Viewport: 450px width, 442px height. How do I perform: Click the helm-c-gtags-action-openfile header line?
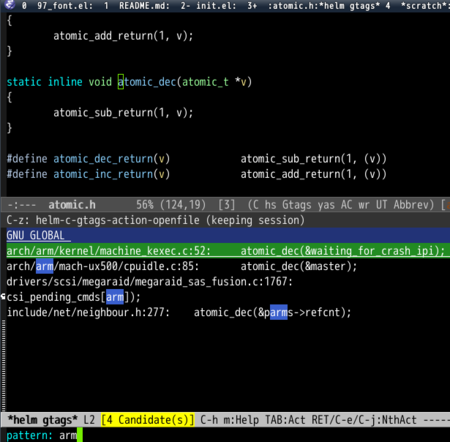155,220
